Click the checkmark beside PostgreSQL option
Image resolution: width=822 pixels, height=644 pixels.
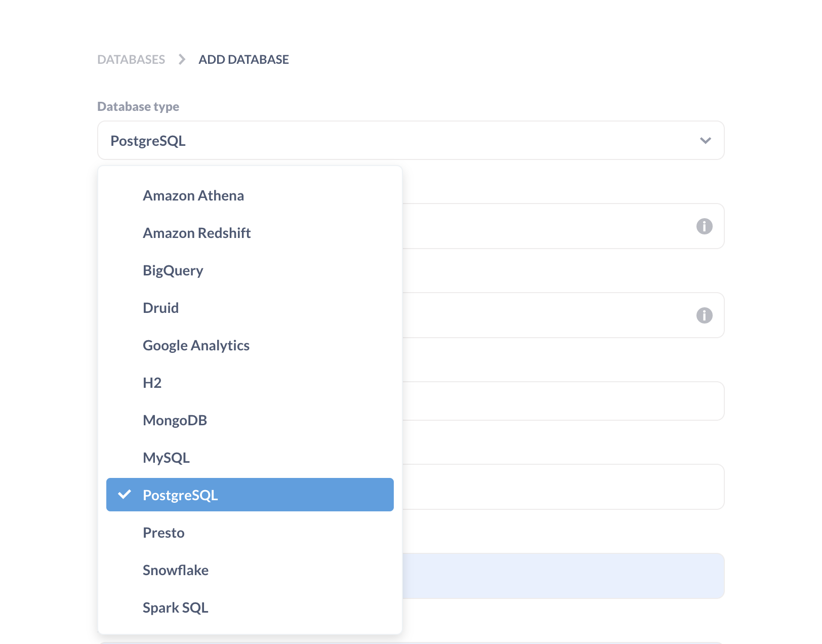pos(125,495)
